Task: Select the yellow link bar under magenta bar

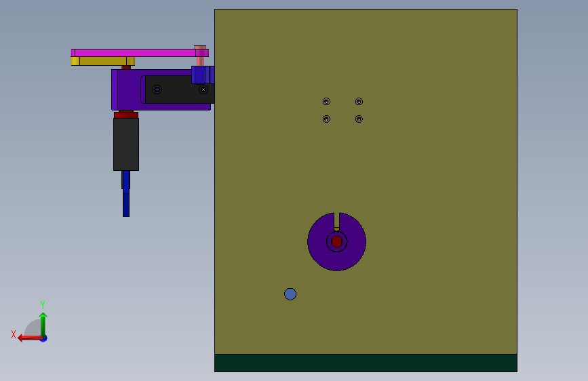Action: (x=103, y=61)
